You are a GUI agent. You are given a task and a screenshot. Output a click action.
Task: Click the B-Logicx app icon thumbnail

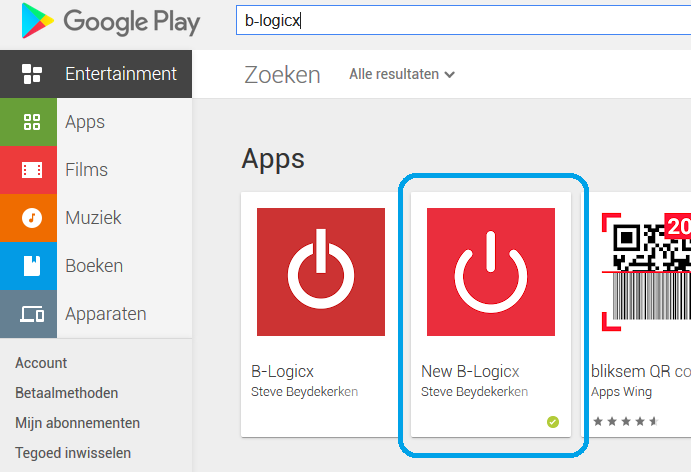pos(321,272)
